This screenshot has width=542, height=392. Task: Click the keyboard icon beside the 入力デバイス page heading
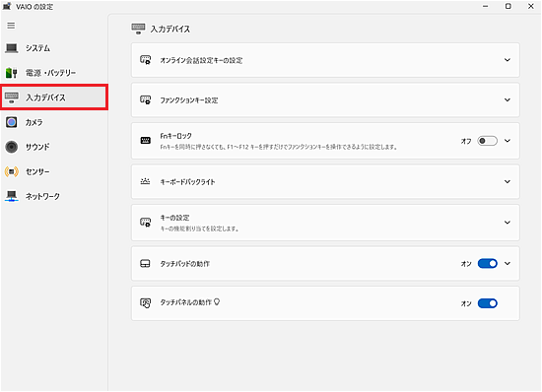click(138, 29)
